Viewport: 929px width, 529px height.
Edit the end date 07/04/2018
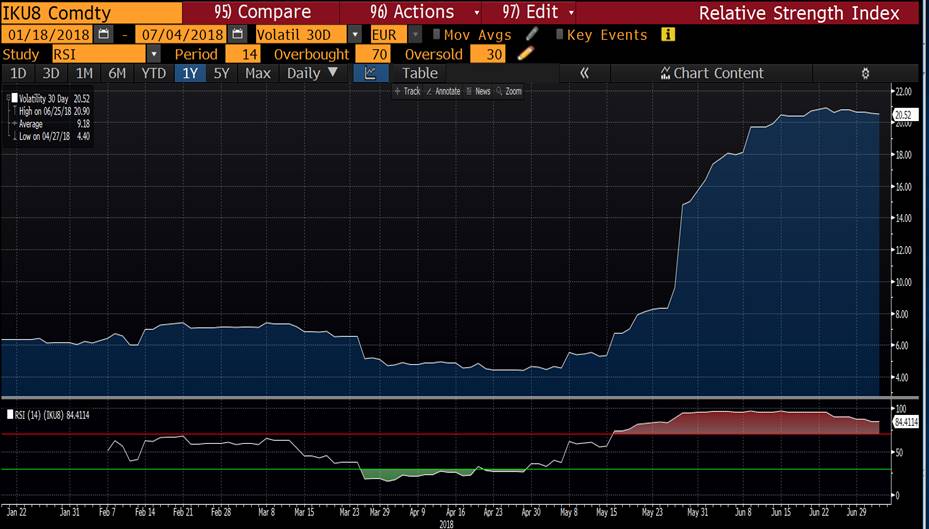pos(181,34)
